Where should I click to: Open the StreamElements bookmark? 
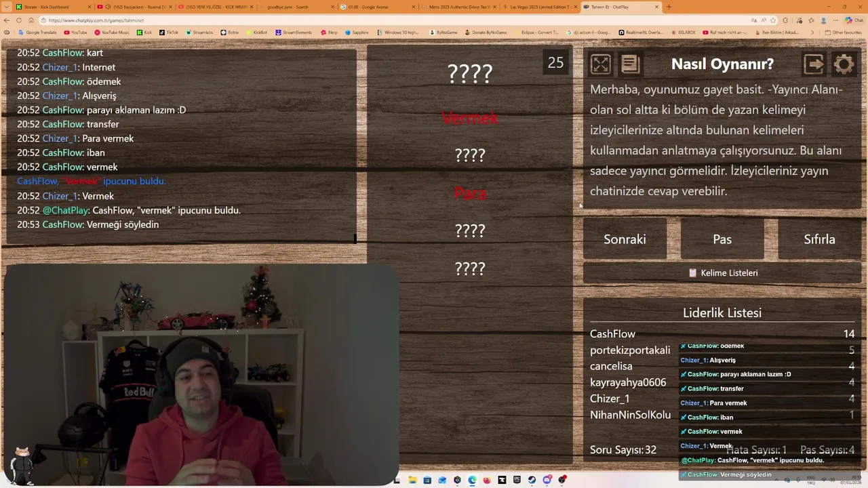tap(294, 33)
